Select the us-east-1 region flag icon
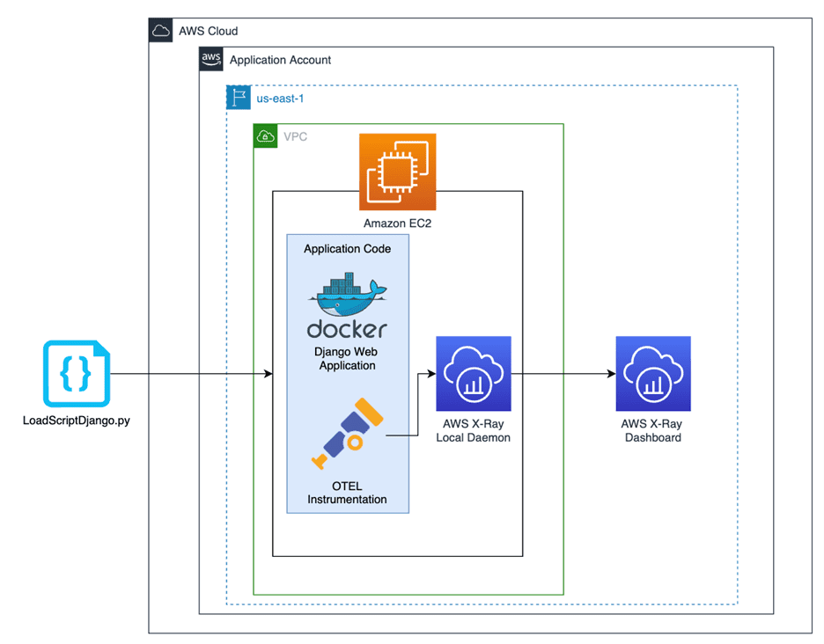Image resolution: width=824 pixels, height=644 pixels. tap(239, 97)
